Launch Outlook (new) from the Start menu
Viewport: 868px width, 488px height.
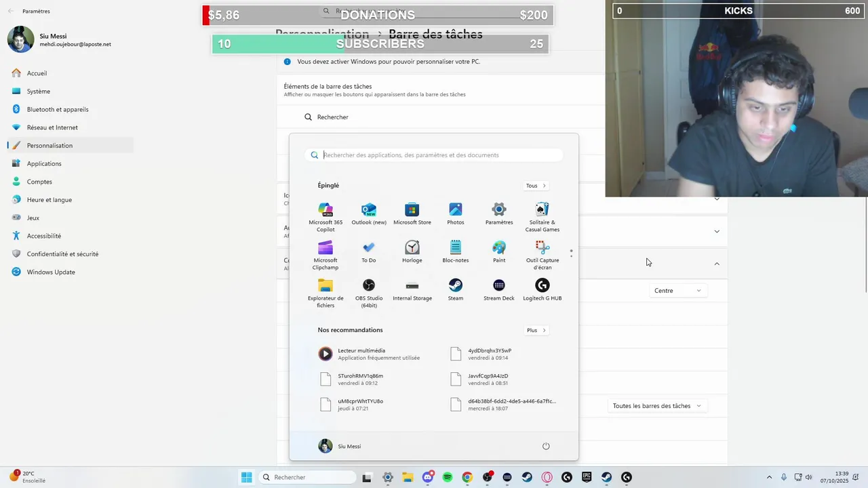click(x=369, y=214)
